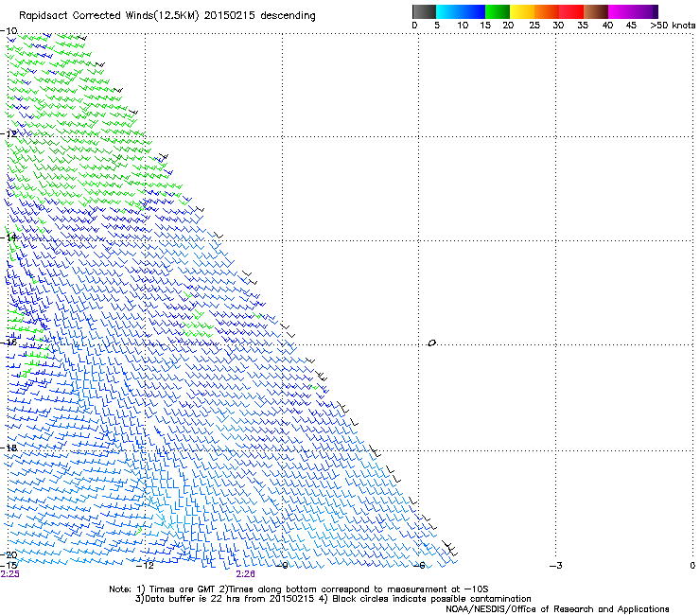
Task: Click the small black circle near -16 latitude
Action: click(431, 343)
